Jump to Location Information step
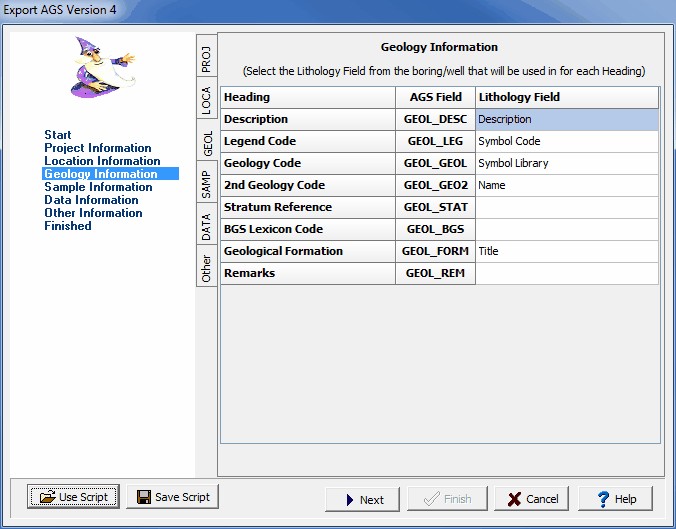Image resolution: width=676 pixels, height=529 pixels. click(x=102, y=161)
